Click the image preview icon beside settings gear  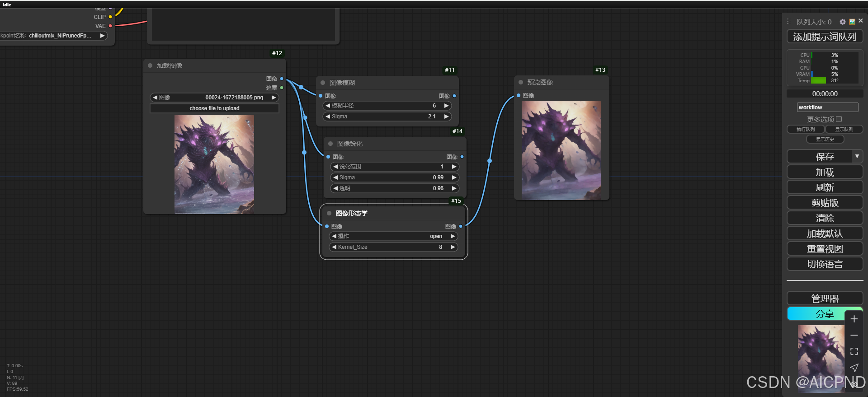(852, 22)
